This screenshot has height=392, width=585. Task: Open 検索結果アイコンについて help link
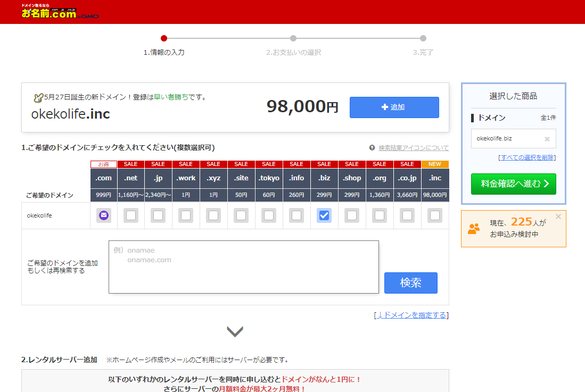coord(413,148)
